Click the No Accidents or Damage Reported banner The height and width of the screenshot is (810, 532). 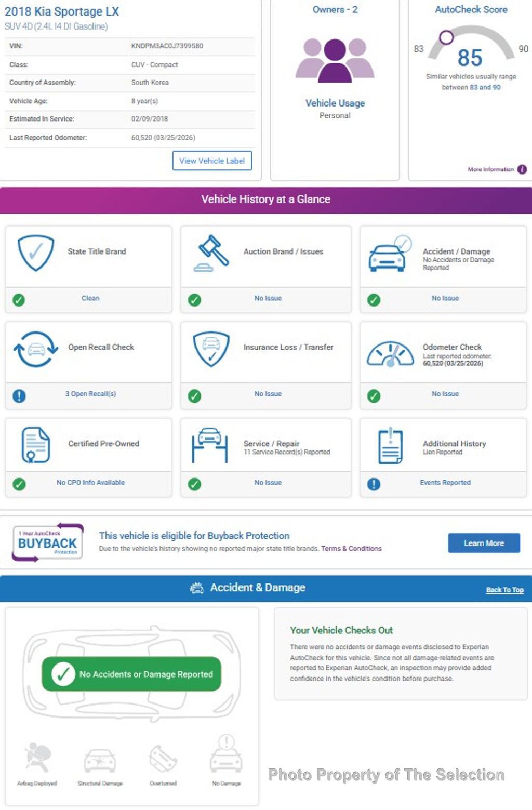point(131,674)
